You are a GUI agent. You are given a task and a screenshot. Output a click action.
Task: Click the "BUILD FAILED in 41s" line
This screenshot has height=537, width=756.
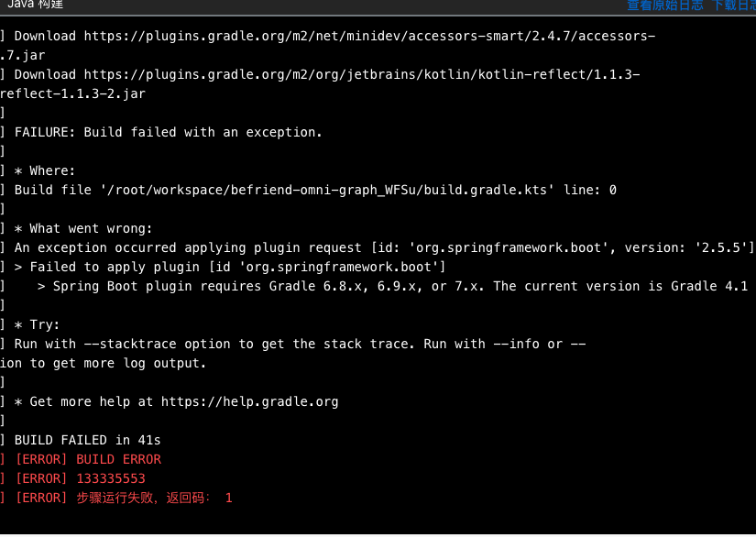pos(88,440)
